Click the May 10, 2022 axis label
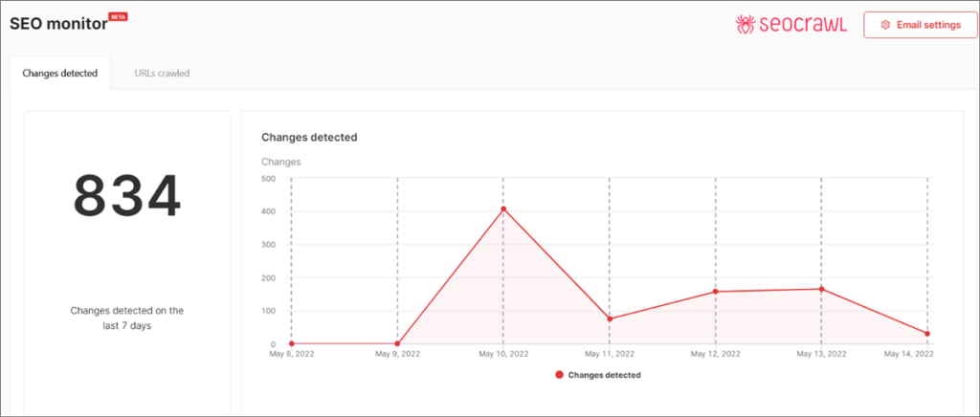980x417 pixels. (503, 354)
